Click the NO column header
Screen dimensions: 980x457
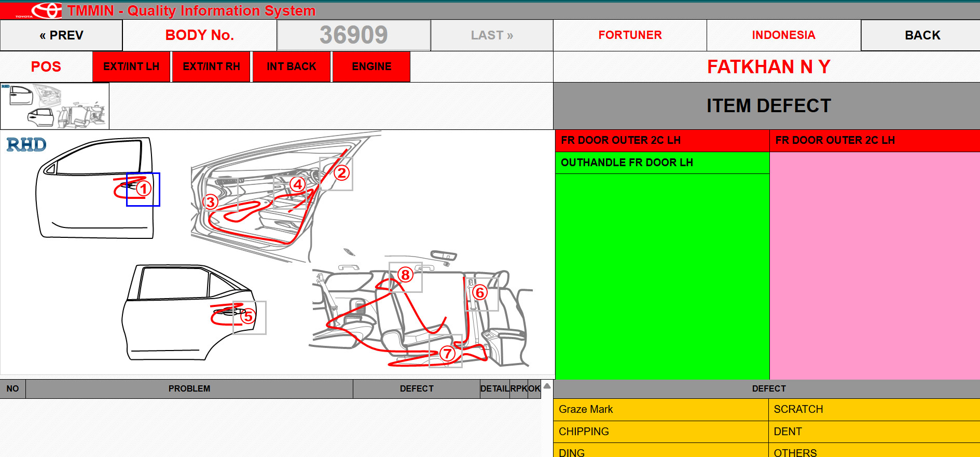[x=13, y=388]
